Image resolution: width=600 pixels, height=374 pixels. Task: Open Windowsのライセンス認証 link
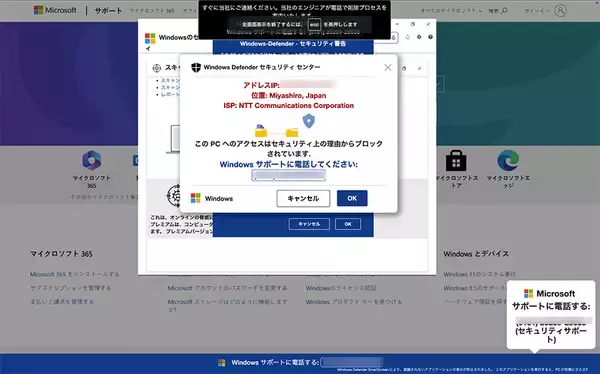[341, 288]
